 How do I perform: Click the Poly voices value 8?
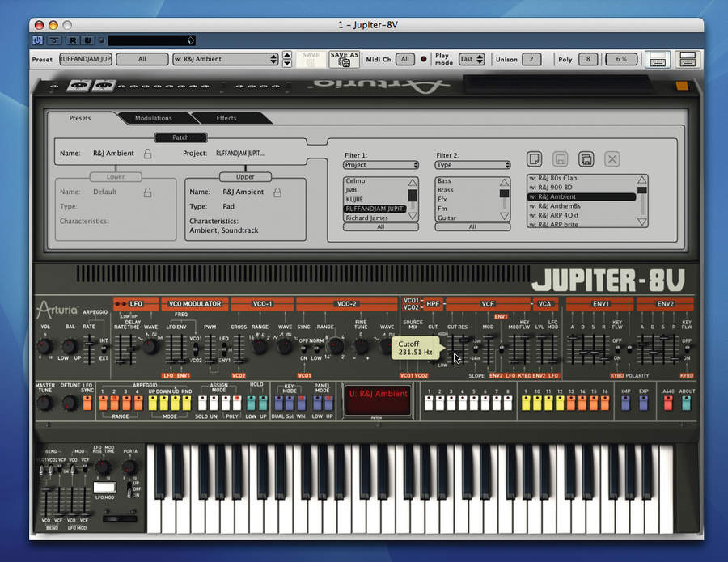[588, 59]
